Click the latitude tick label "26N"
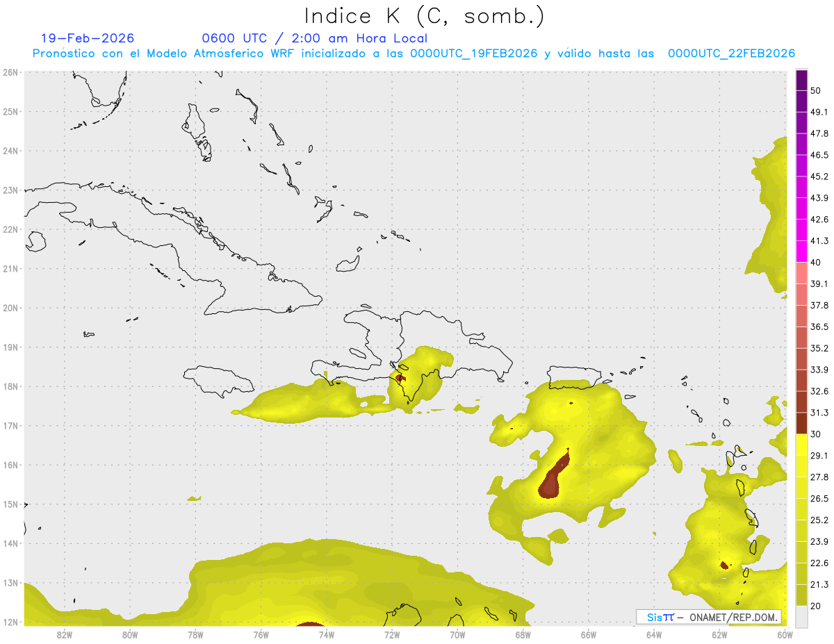The image size is (834, 644). click(x=10, y=72)
